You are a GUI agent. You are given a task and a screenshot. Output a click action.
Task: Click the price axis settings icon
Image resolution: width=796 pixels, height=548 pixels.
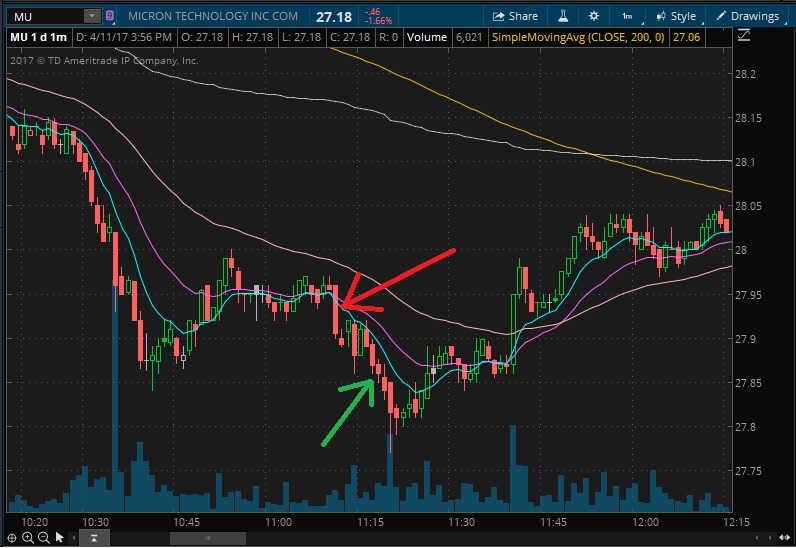[744, 36]
